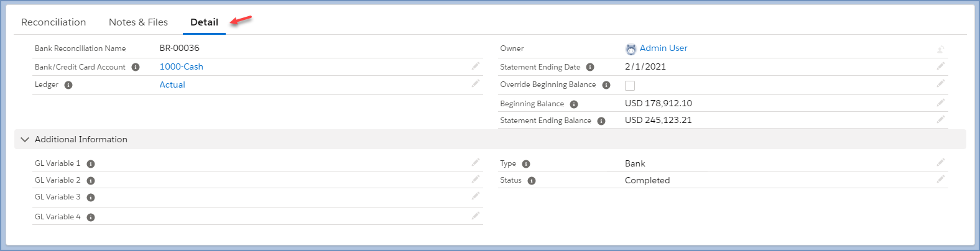Click edit pencil for Beginning Balance
This screenshot has width=980, height=251.
pyautogui.click(x=940, y=103)
